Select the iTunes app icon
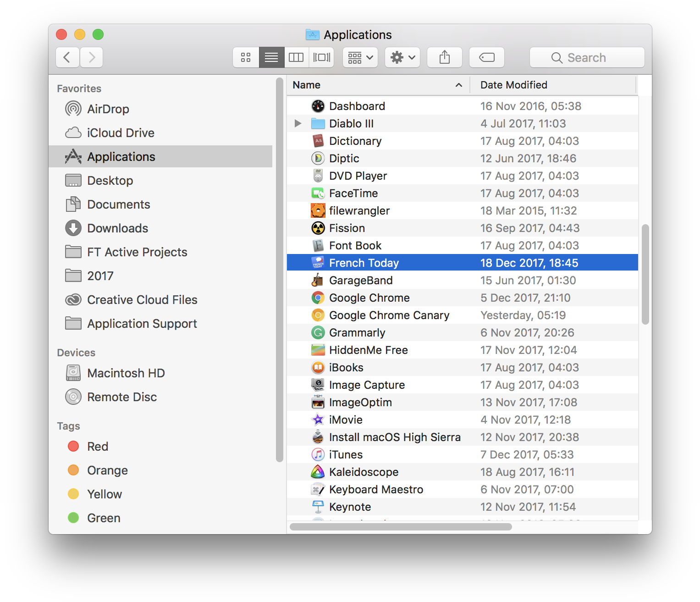The image size is (700, 602). [318, 454]
